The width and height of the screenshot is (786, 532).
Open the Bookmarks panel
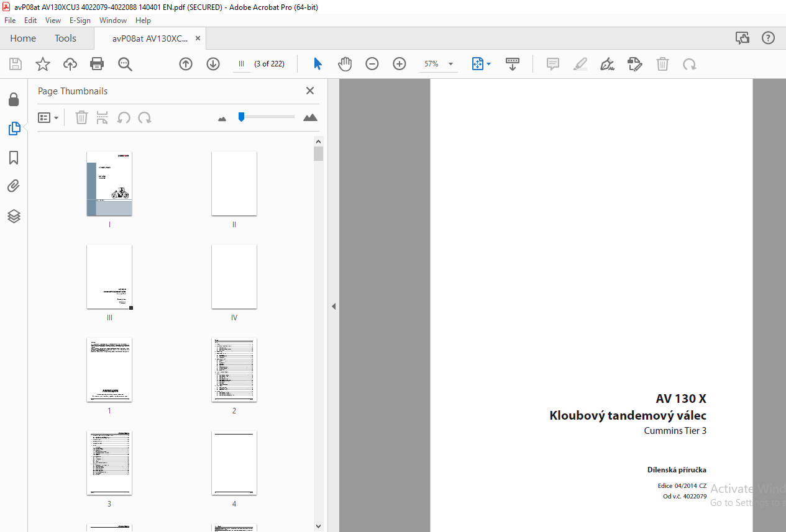point(14,158)
